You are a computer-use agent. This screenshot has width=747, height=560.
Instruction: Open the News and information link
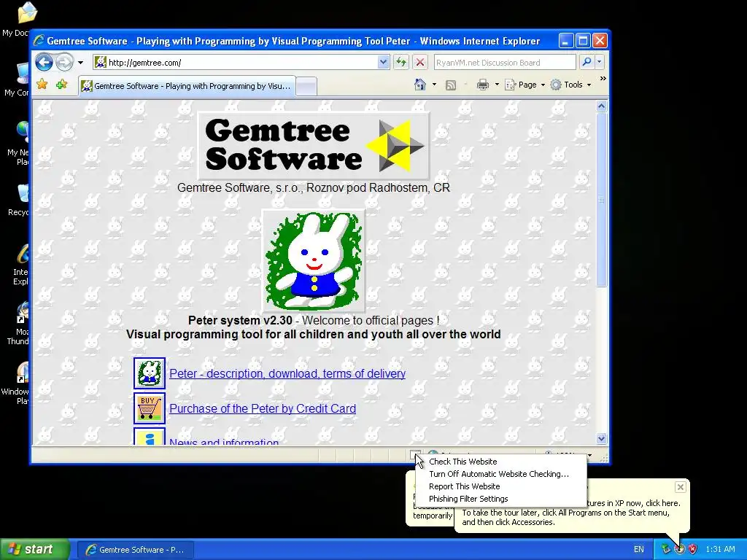224,441
